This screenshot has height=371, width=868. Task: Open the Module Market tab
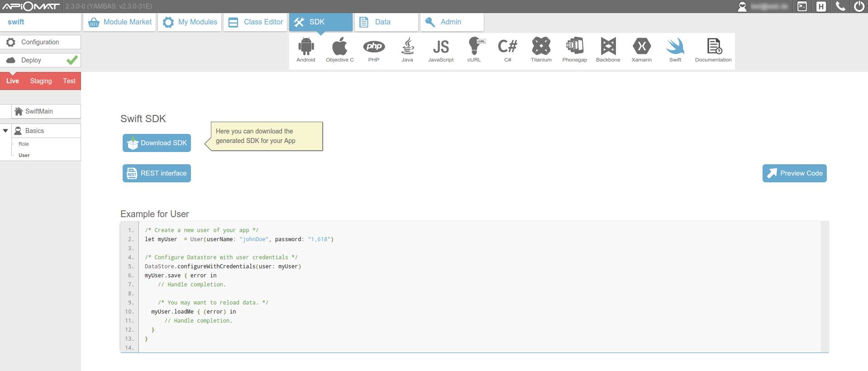click(x=120, y=22)
